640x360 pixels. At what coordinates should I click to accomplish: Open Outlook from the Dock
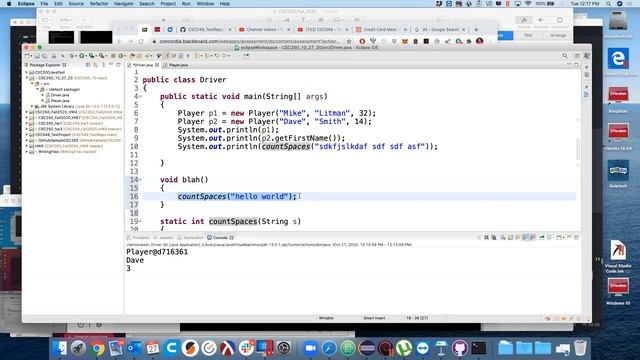(x=134, y=348)
